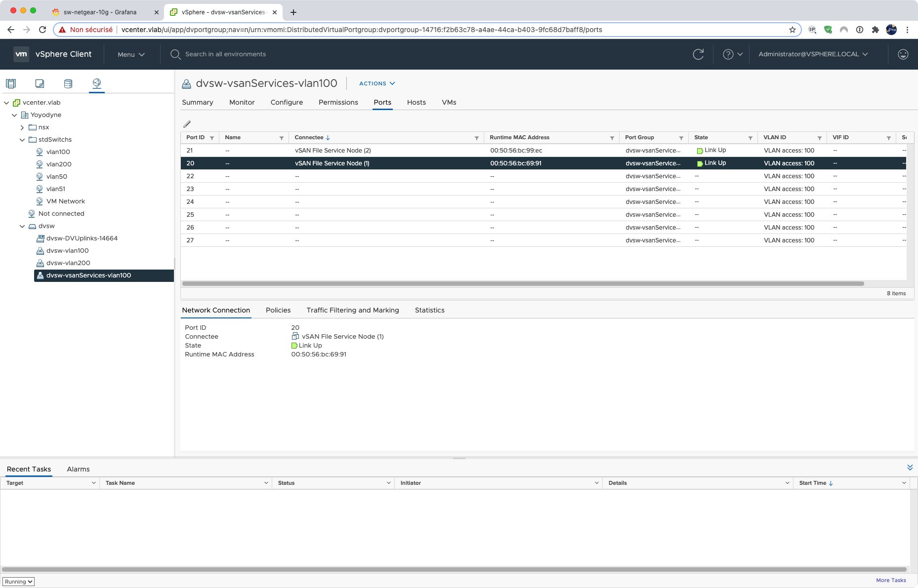918x588 pixels.
Task: Bookmark this page with star icon
Action: [x=793, y=30]
